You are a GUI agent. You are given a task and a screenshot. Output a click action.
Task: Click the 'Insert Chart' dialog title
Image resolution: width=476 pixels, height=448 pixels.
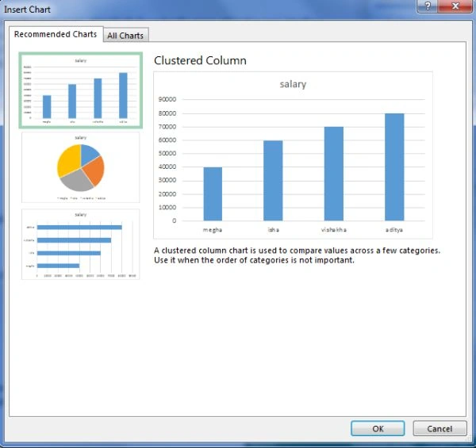(x=27, y=10)
